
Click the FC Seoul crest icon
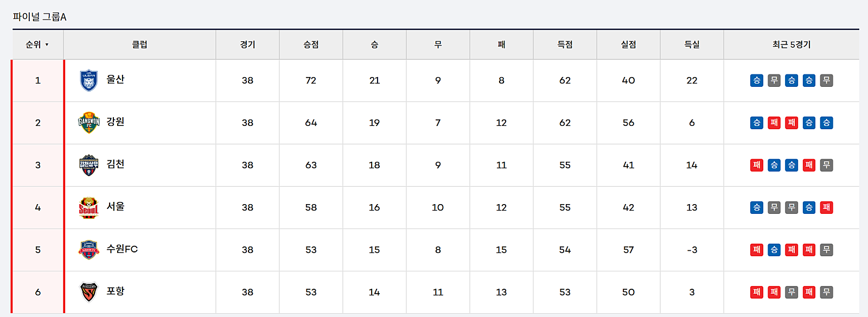88,207
